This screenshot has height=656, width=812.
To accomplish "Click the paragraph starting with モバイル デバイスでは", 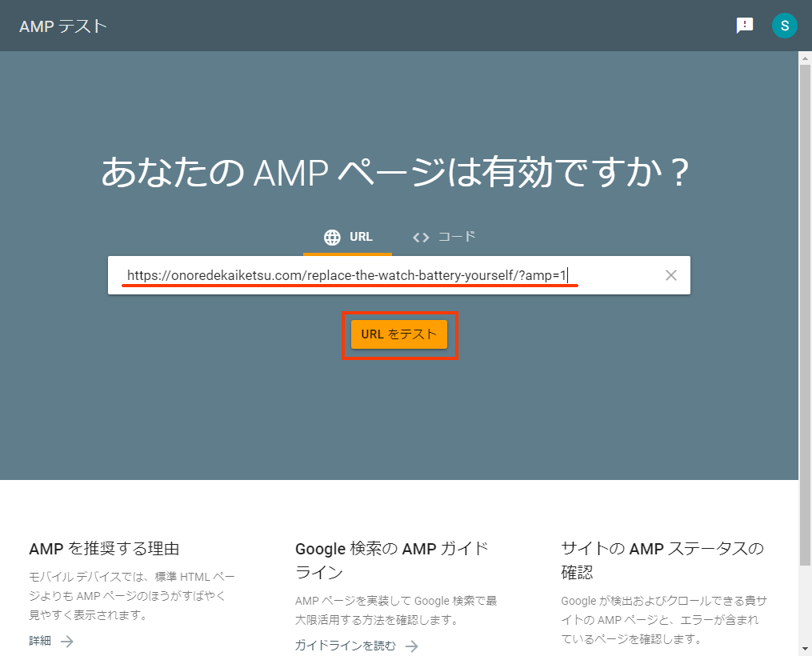I will point(132,596).
